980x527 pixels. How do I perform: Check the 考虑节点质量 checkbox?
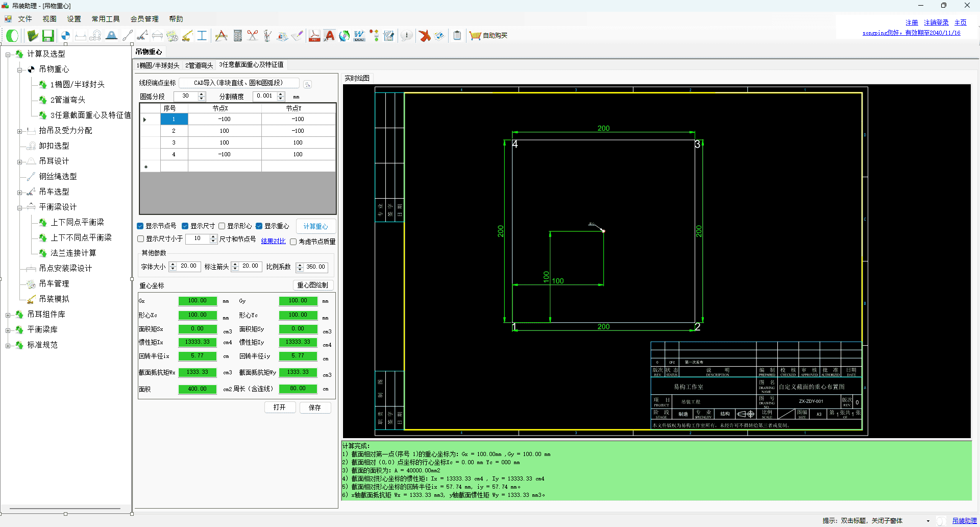click(x=293, y=242)
